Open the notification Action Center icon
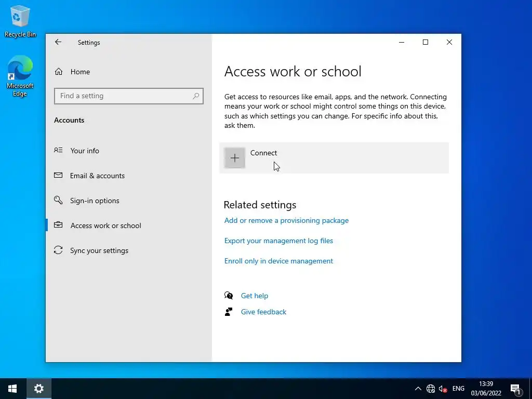Screen dimensions: 532x399 tap(515, 389)
